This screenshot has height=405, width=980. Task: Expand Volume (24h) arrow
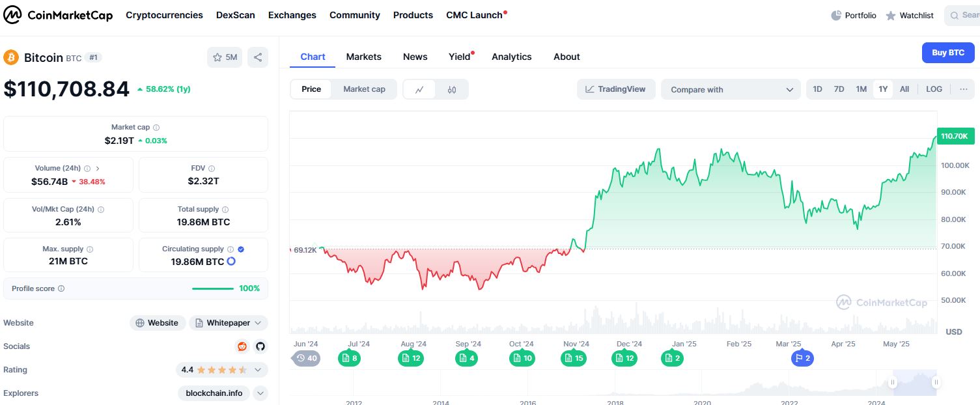[x=98, y=168]
